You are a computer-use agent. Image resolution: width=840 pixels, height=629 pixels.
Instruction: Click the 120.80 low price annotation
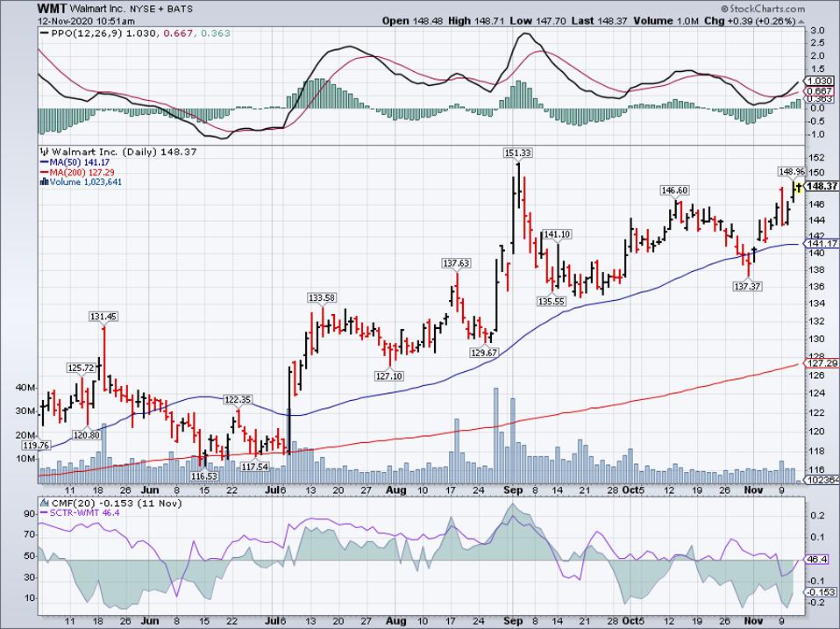(x=86, y=435)
